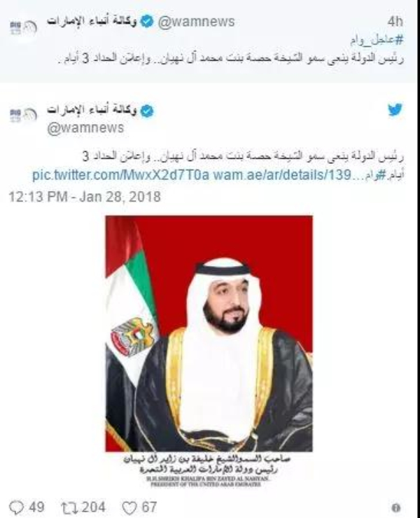420x518 pixels.
Task: Open the wam.ae/ar/details link
Action: pos(281,174)
